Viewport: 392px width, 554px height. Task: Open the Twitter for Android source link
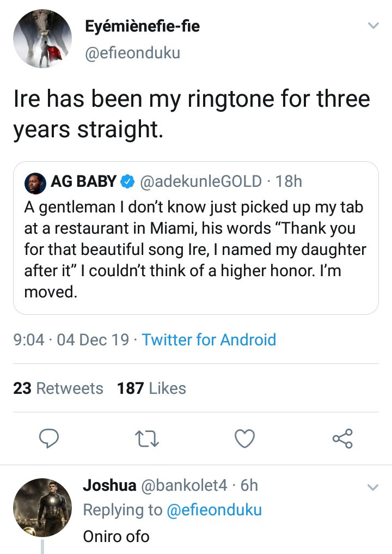209,340
